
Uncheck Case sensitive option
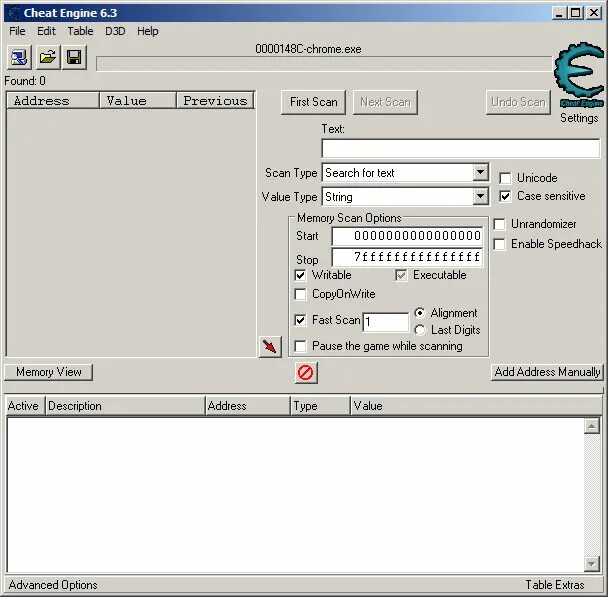[505, 196]
